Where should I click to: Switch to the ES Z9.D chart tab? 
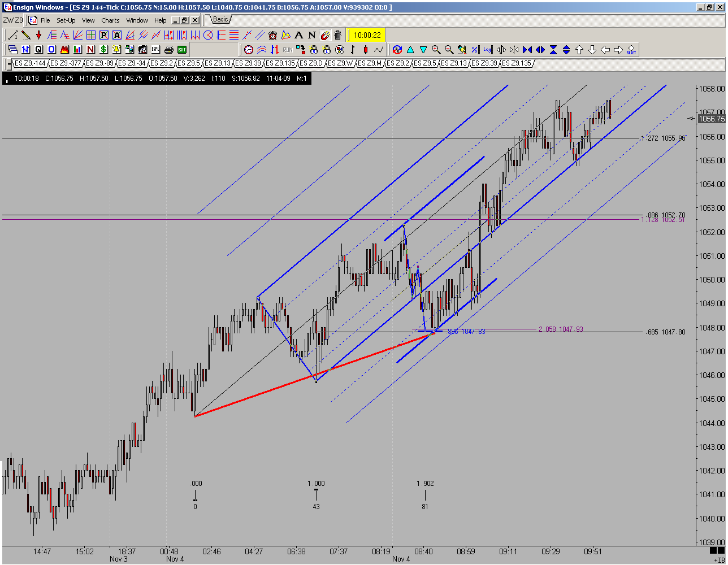pyautogui.click(x=311, y=63)
